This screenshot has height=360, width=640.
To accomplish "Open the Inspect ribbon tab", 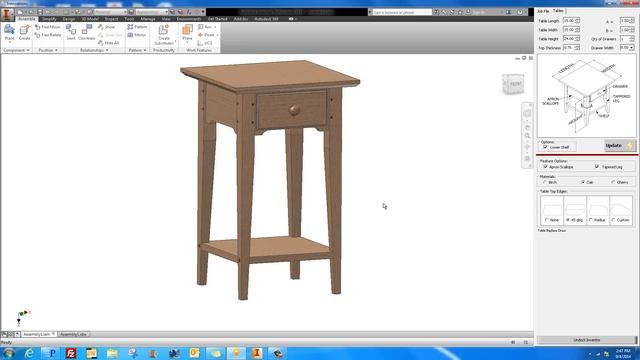I will point(111,19).
